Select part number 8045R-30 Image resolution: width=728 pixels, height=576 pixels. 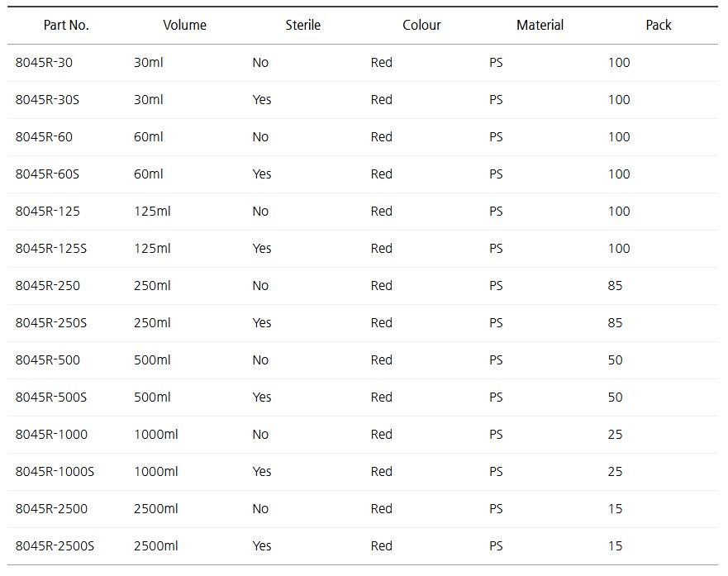coord(44,63)
